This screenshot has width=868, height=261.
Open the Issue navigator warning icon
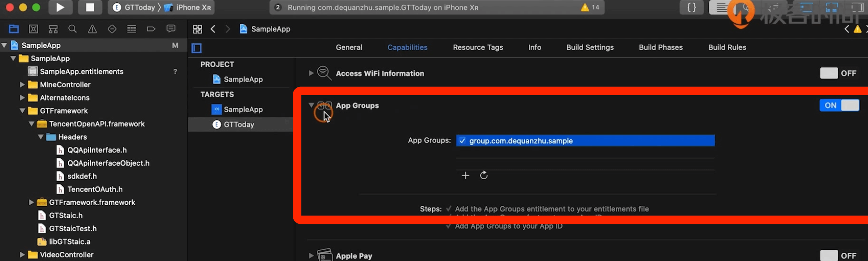(x=92, y=29)
